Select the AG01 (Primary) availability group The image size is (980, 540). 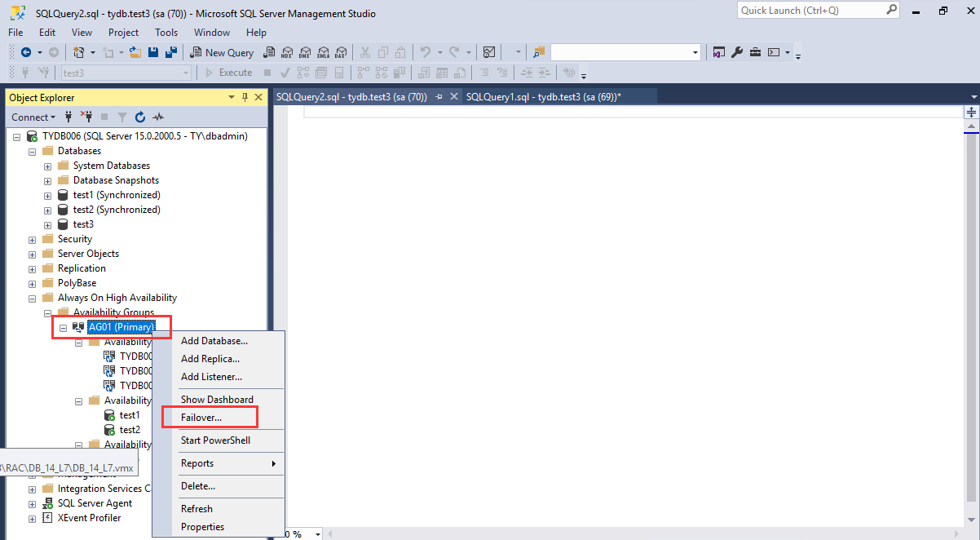121,327
